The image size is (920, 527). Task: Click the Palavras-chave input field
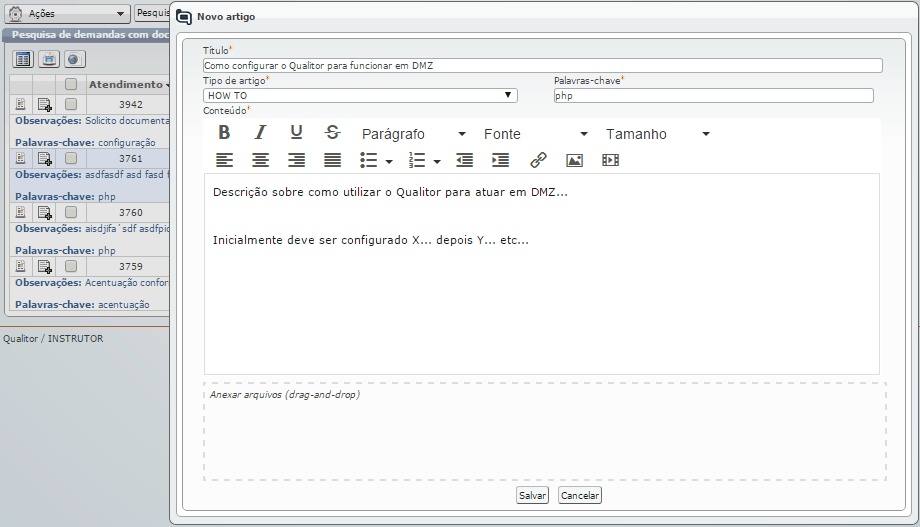point(713,96)
